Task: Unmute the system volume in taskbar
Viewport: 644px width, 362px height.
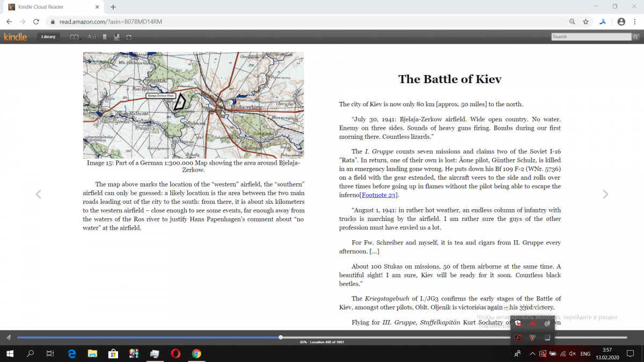Action: 572,354
